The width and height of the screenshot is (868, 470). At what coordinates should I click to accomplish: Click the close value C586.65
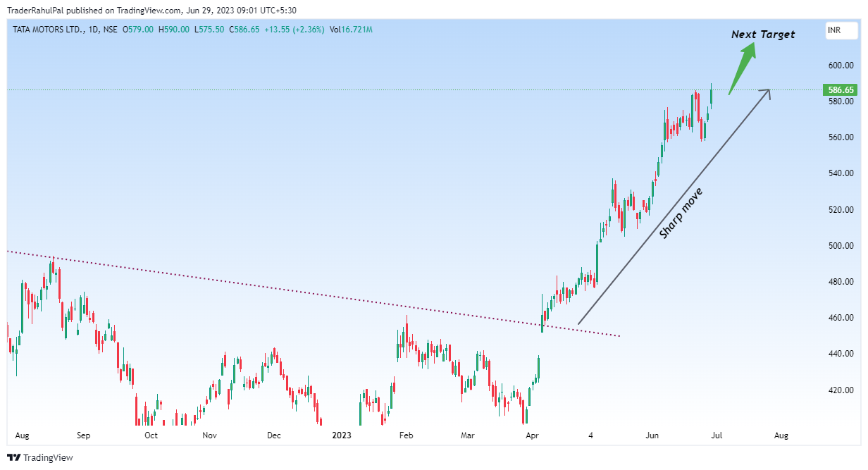pyautogui.click(x=244, y=30)
